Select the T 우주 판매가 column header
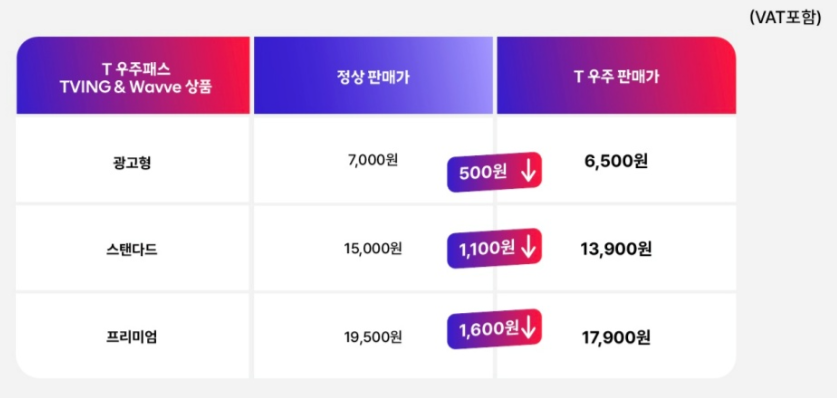The image size is (837, 398). [617, 75]
